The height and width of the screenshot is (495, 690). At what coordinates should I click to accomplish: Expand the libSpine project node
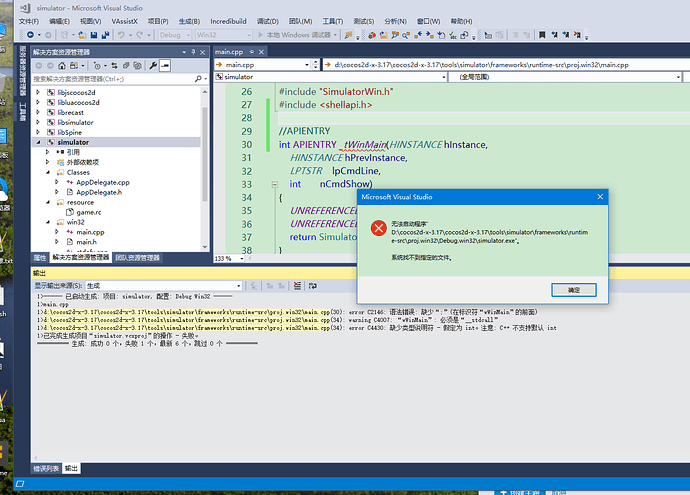(39, 132)
